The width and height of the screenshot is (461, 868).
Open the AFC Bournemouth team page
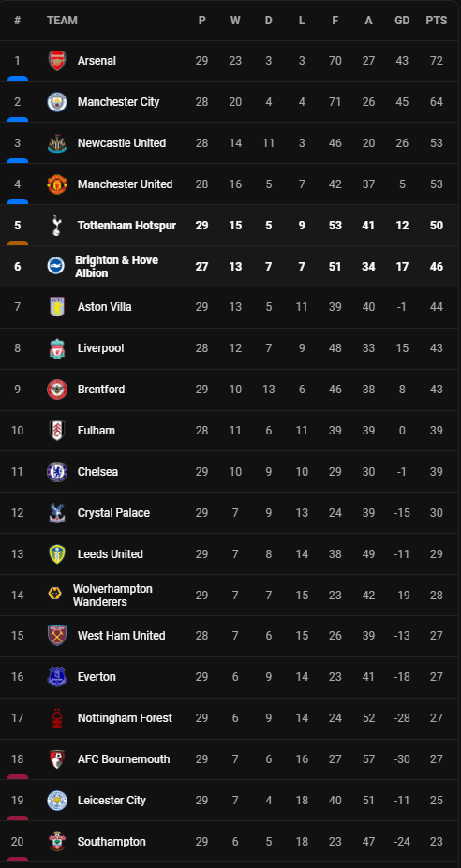coord(124,759)
